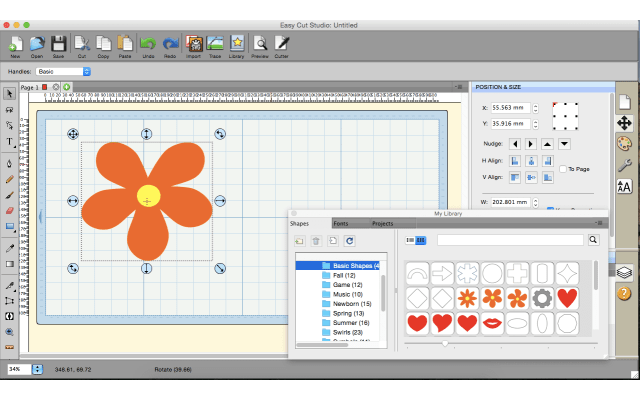This screenshot has height=400, width=640.
Task: Open the Layers panel icon
Action: point(624,272)
